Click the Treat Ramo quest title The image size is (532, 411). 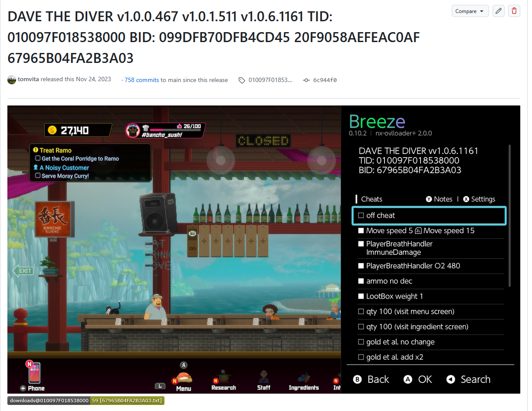(56, 150)
